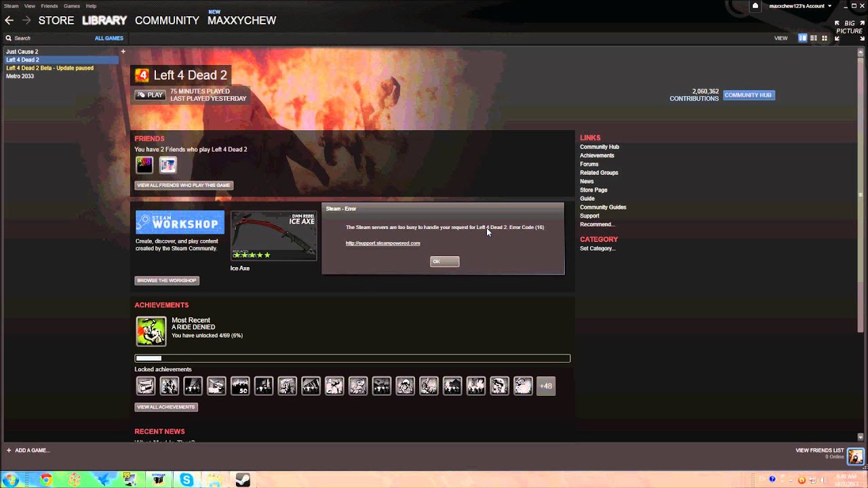Go to the STORE tab
Image resolution: width=868 pixels, height=488 pixels.
56,21
